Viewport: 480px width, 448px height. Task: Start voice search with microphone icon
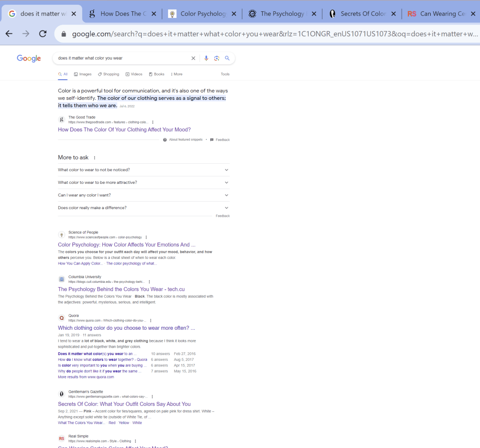point(206,58)
